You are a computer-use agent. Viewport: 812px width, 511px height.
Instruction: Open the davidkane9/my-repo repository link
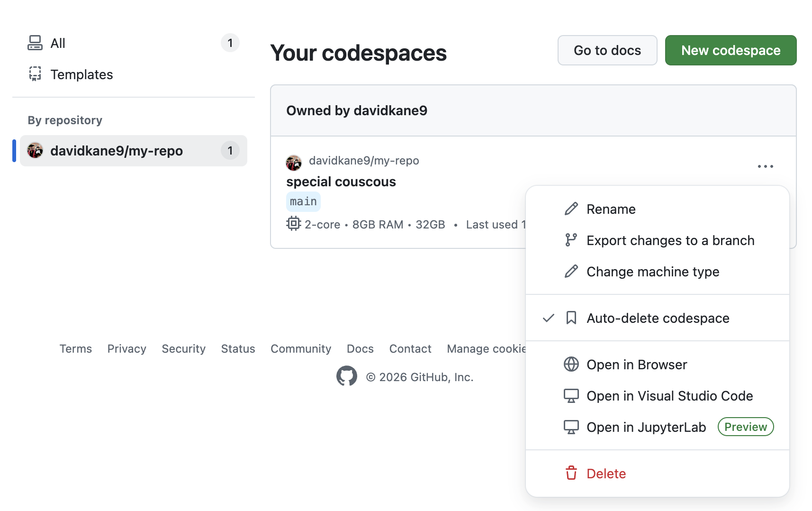click(x=363, y=161)
